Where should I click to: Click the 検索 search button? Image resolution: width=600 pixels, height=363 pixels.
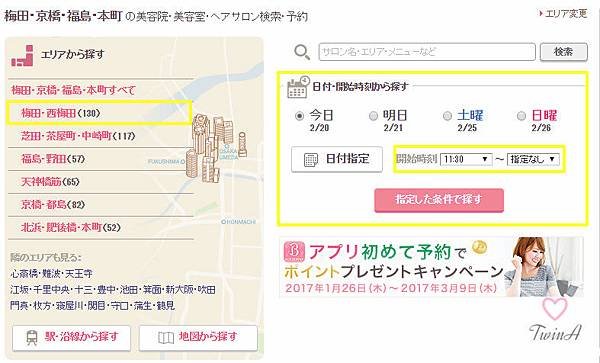click(x=564, y=52)
